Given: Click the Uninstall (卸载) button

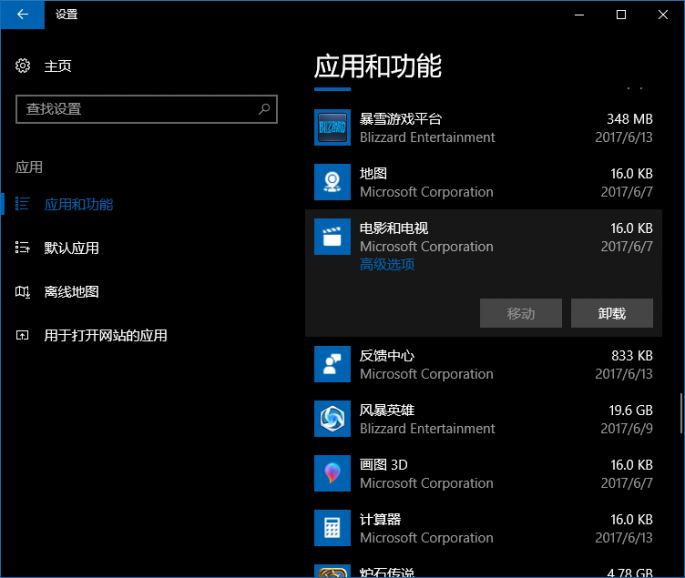Looking at the screenshot, I should [x=611, y=313].
